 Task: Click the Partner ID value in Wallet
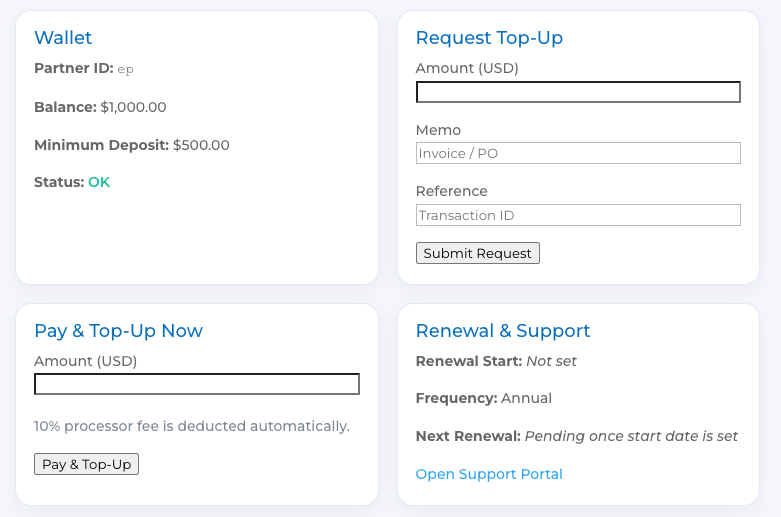click(x=126, y=69)
